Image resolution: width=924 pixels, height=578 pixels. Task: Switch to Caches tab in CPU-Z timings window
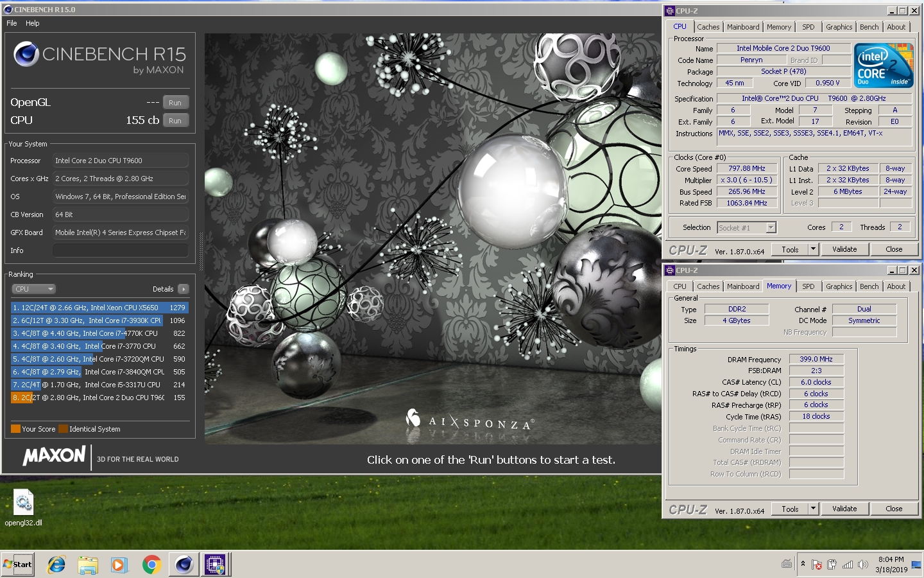coord(708,286)
